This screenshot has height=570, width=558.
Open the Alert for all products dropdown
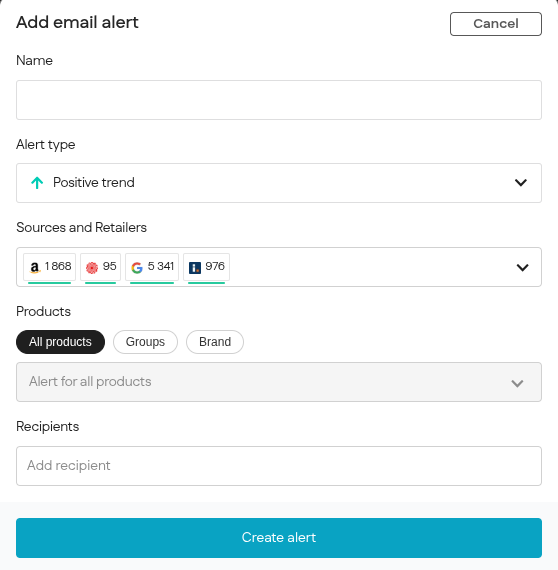[x=279, y=382]
